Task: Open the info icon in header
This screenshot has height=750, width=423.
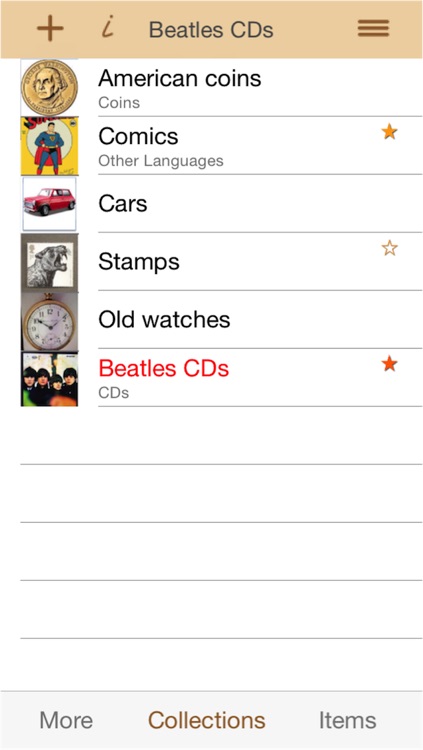Action: (x=108, y=28)
